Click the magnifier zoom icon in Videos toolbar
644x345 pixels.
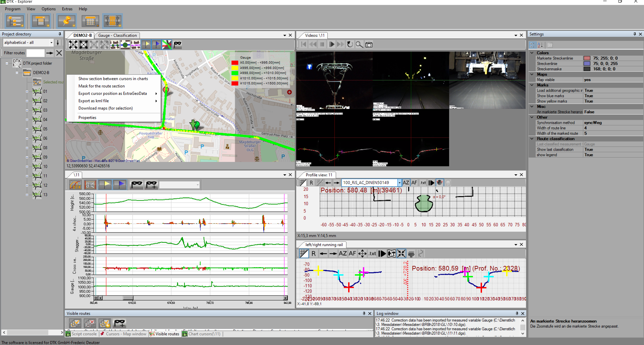pos(359,45)
